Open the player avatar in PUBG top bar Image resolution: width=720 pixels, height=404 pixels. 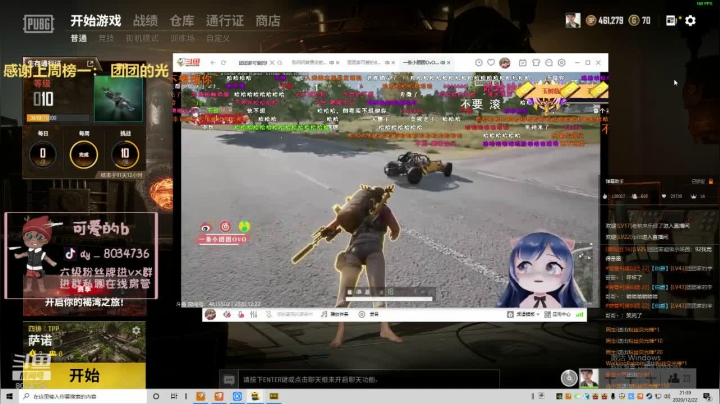coord(573,21)
